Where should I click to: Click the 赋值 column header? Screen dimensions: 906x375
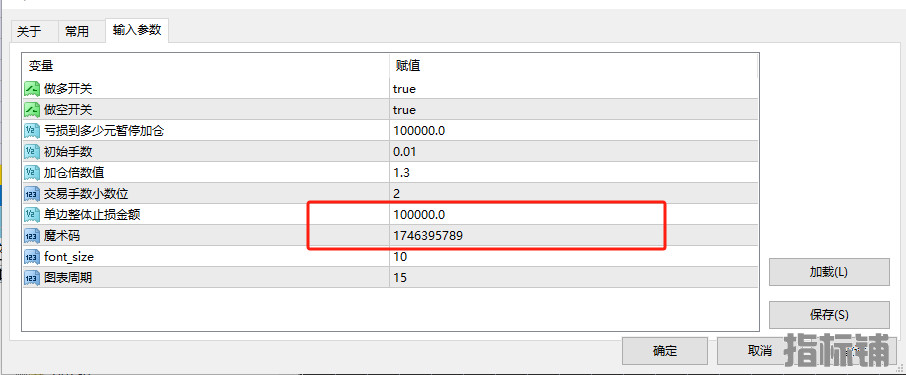tap(573, 66)
